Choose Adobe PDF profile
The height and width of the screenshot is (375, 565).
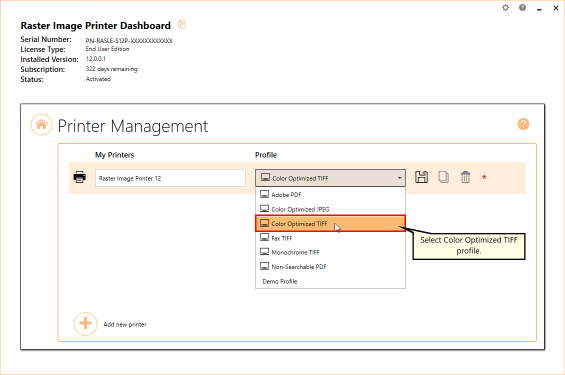pyautogui.click(x=330, y=195)
